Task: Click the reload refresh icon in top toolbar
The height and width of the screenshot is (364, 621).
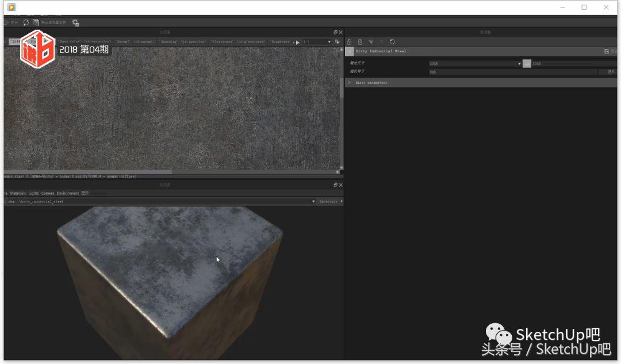Action: click(x=26, y=22)
